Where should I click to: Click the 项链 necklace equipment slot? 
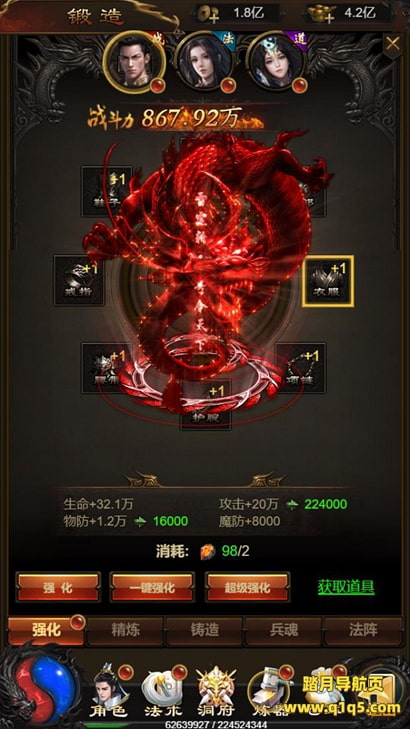301,368
